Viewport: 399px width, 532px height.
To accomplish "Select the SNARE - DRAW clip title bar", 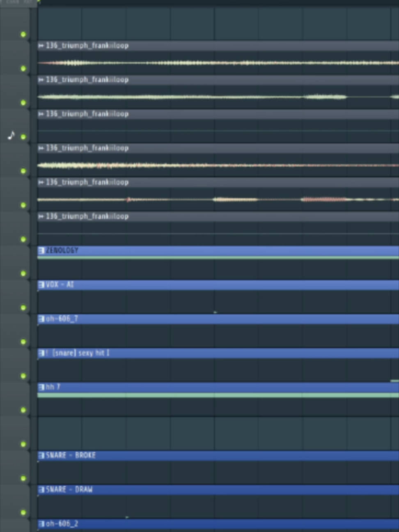I will (x=218, y=489).
